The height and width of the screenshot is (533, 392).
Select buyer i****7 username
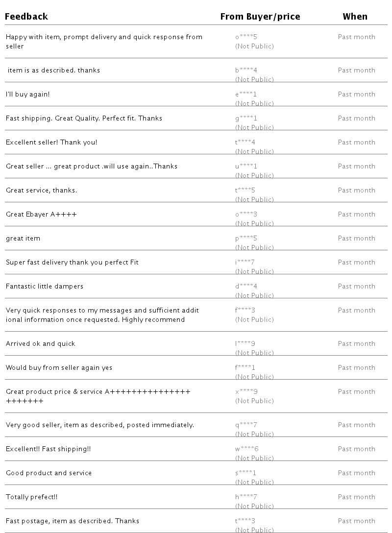[245, 262]
